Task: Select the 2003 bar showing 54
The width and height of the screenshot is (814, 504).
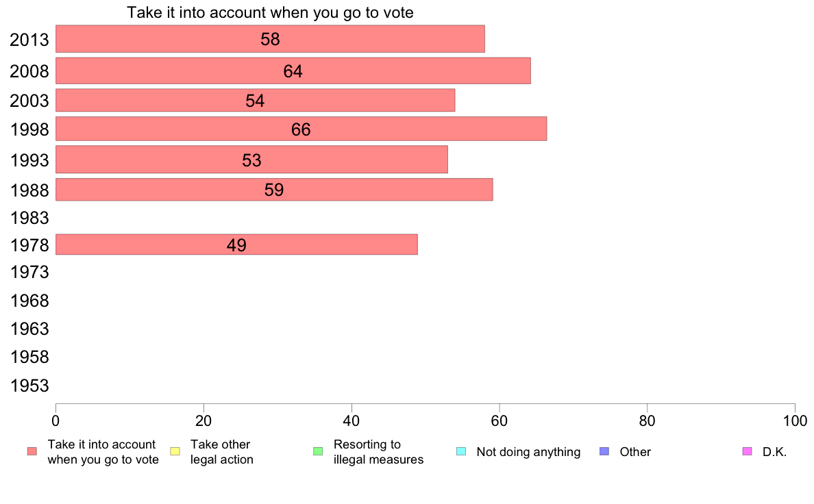Action: [x=256, y=100]
